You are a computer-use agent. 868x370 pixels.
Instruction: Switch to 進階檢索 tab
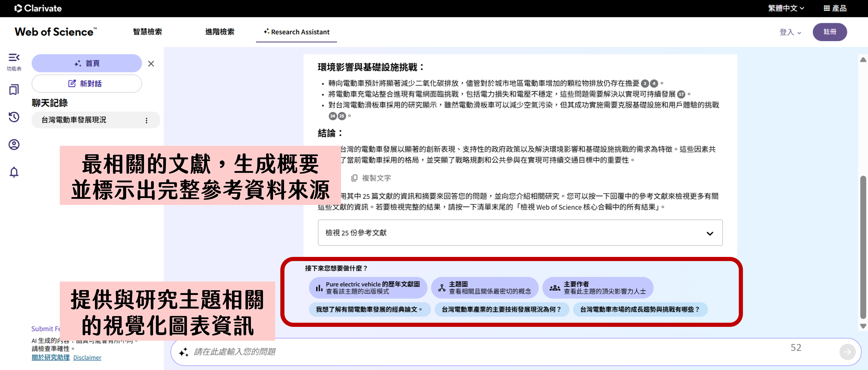[x=220, y=32]
